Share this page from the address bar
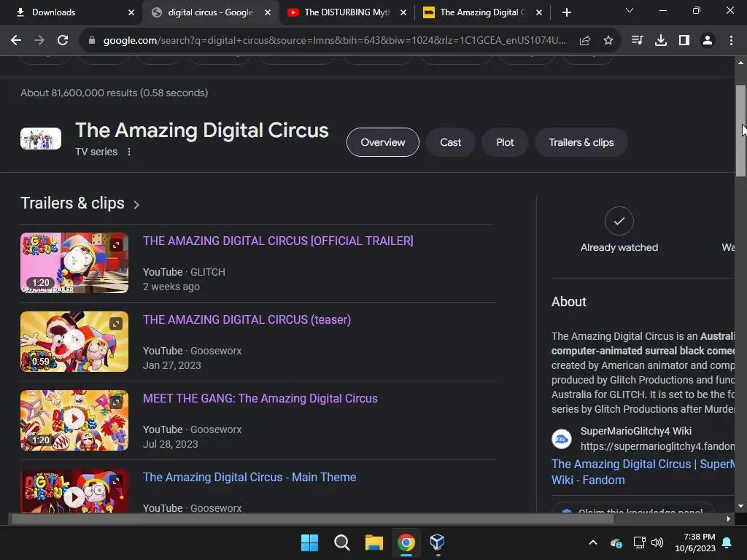Image resolution: width=747 pixels, height=560 pixels. point(585,41)
